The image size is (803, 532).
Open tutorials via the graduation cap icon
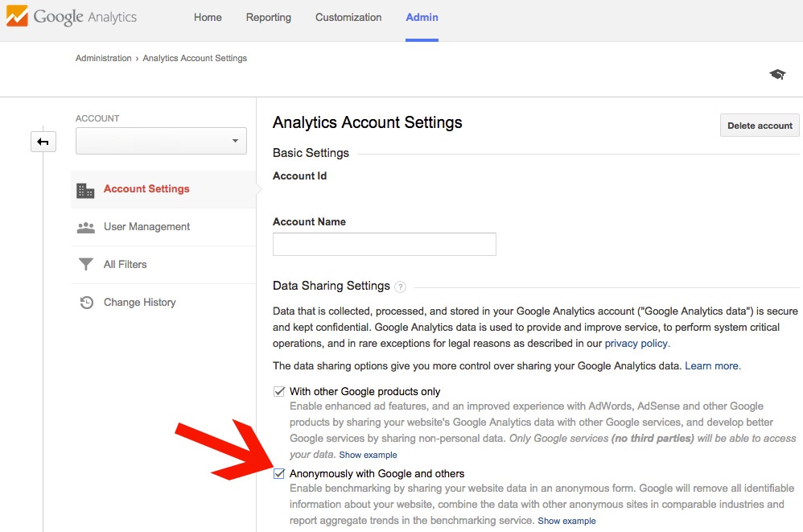point(776,72)
